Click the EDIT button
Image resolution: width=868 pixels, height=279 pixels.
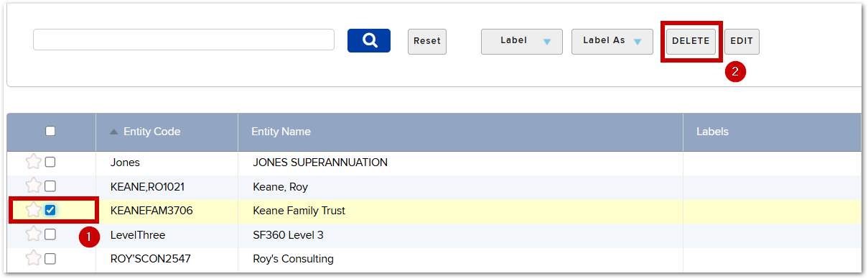click(742, 41)
